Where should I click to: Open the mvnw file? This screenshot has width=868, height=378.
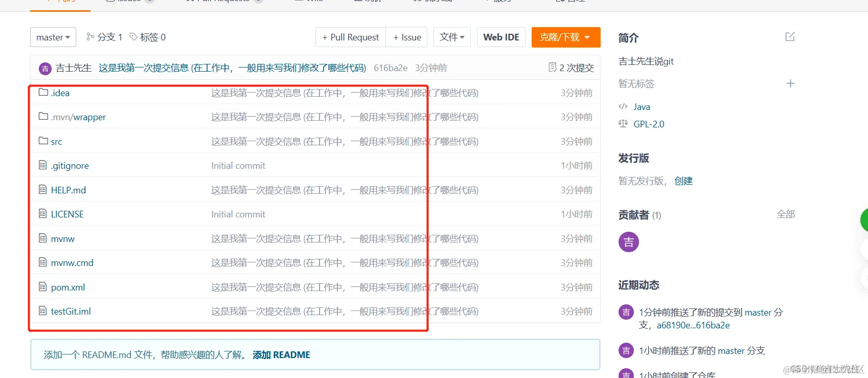pyautogui.click(x=63, y=239)
